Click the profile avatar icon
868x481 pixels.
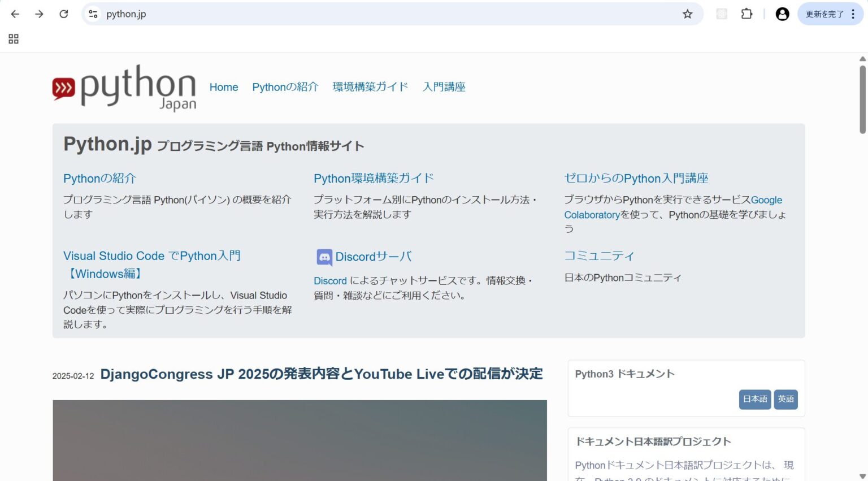[782, 14]
